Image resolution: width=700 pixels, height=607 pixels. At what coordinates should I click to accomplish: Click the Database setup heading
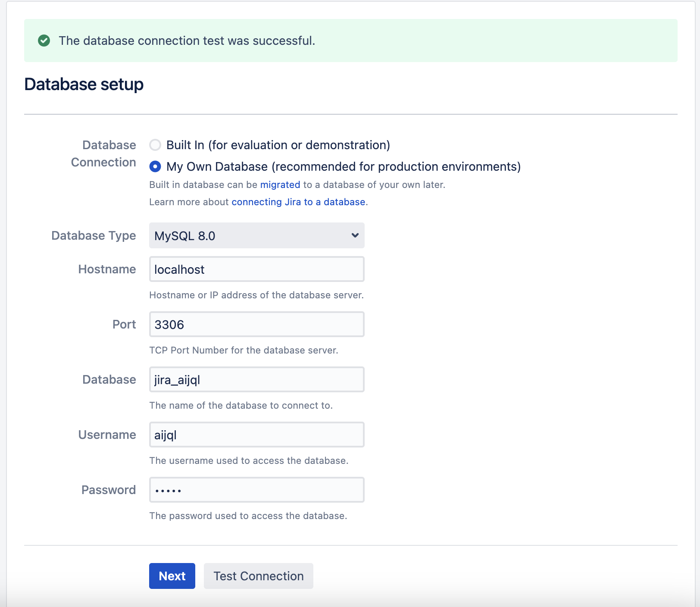pos(84,84)
